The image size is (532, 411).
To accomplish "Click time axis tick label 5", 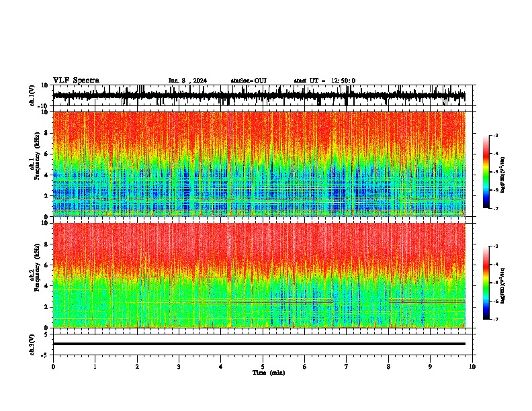I will click(263, 367).
